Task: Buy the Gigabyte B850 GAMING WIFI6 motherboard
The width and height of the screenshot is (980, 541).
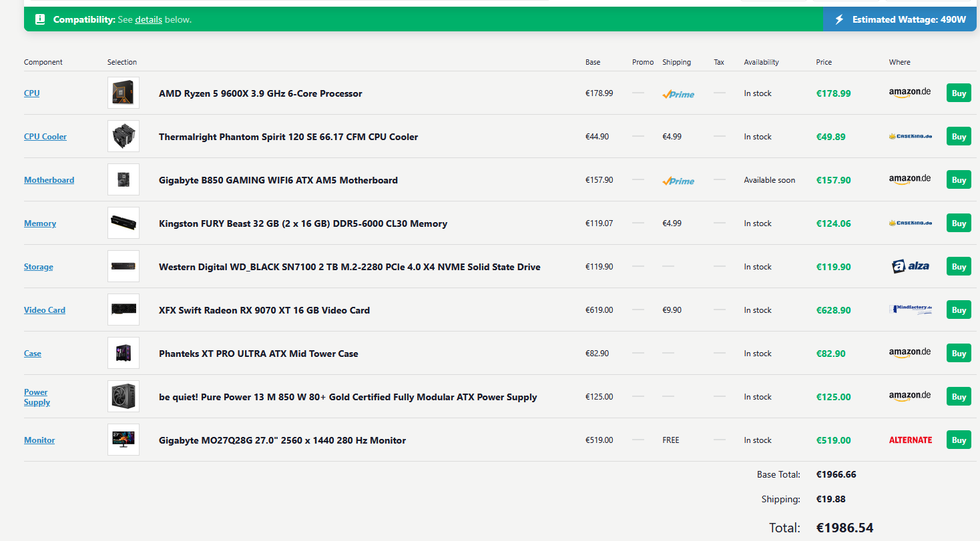Action: (x=959, y=179)
